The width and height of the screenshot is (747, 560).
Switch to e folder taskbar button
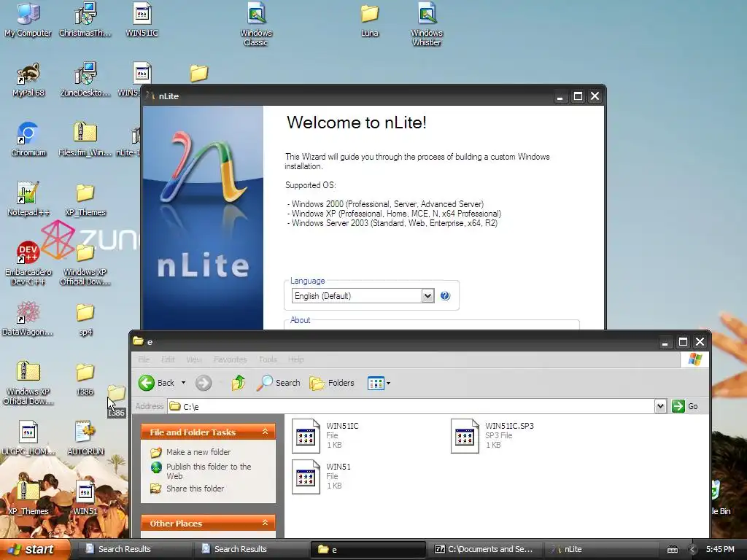coord(368,549)
